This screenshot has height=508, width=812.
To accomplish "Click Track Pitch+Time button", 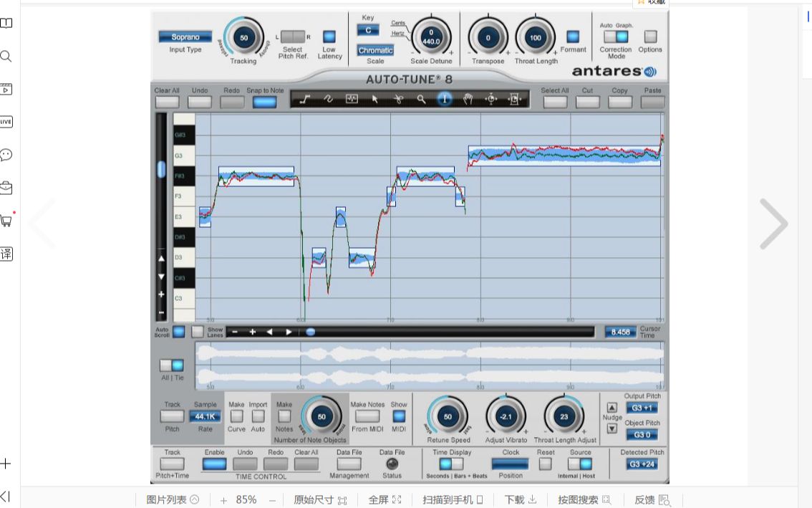I will 172,464.
